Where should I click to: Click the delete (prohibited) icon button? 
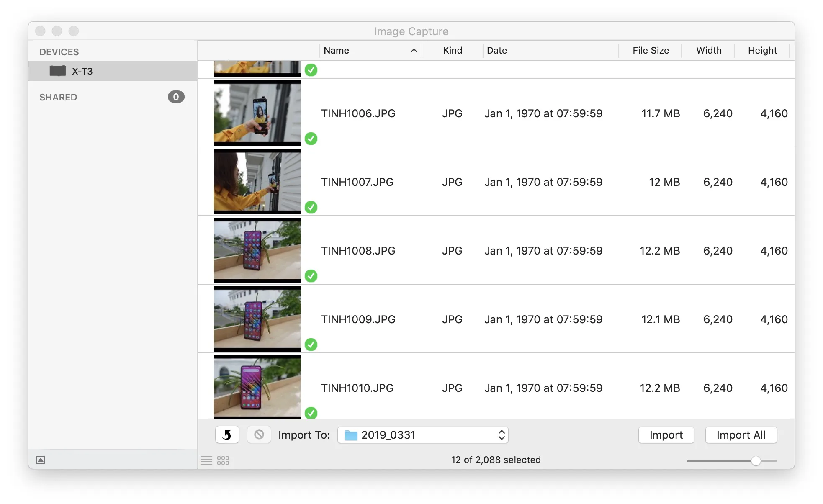click(x=259, y=435)
